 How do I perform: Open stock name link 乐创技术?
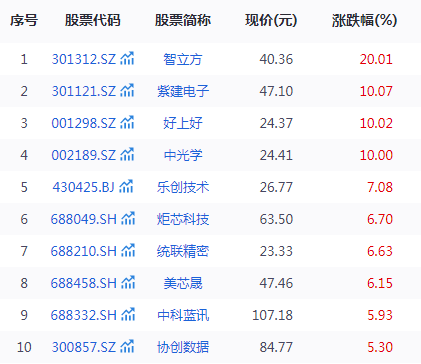click(x=183, y=187)
